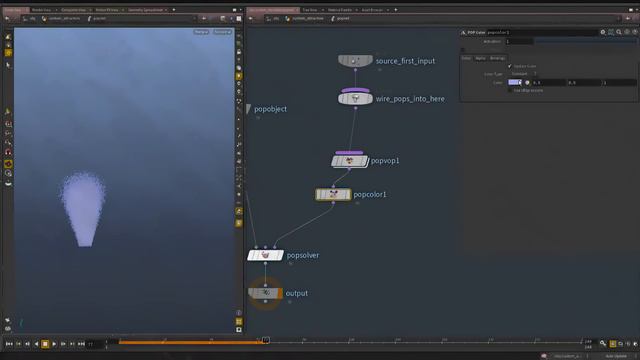Click the current frame marker on the timeline
Screen dimensions: 640x360
tap(266, 340)
